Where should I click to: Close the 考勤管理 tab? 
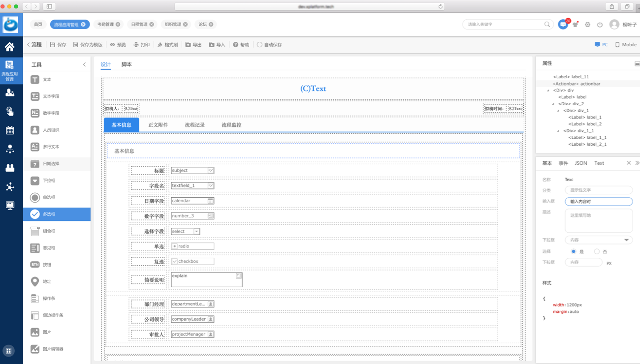click(118, 24)
